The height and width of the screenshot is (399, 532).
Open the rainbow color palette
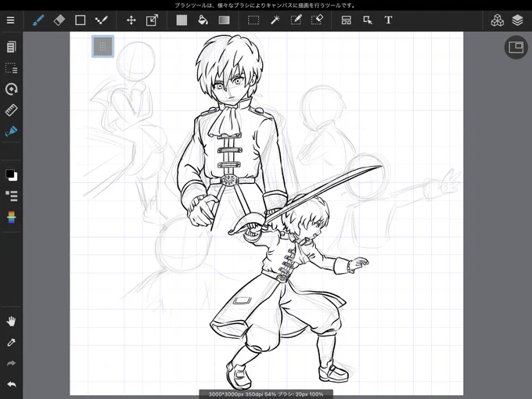tap(11, 217)
